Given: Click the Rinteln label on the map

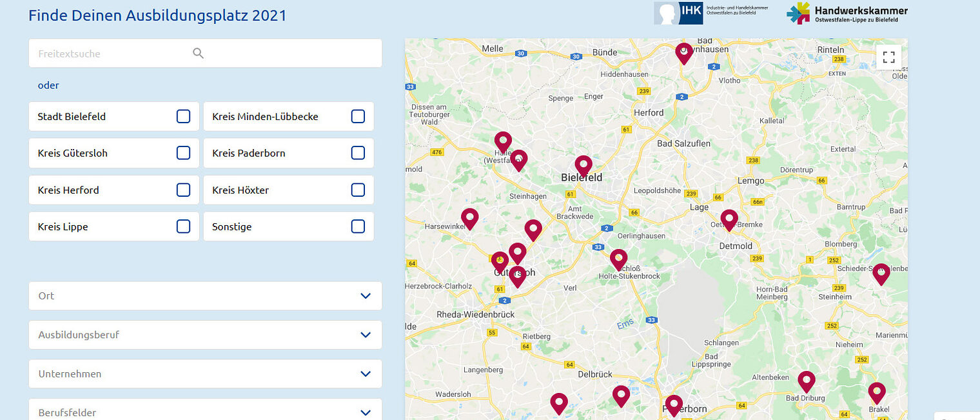Looking at the screenshot, I should [x=830, y=50].
